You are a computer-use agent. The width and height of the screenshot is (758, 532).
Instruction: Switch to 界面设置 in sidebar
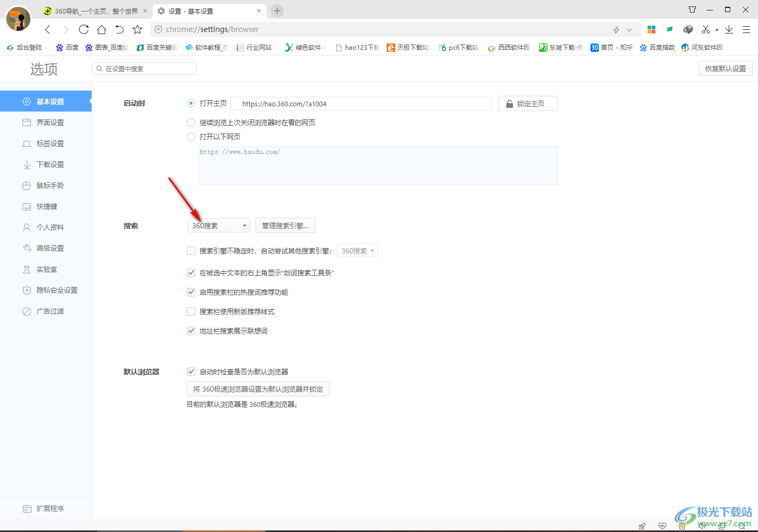(46, 123)
